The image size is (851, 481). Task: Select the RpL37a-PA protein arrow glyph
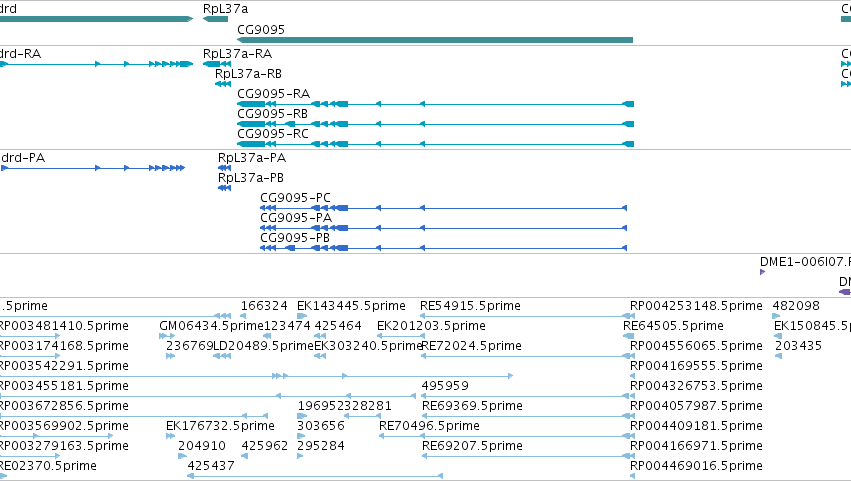point(225,168)
